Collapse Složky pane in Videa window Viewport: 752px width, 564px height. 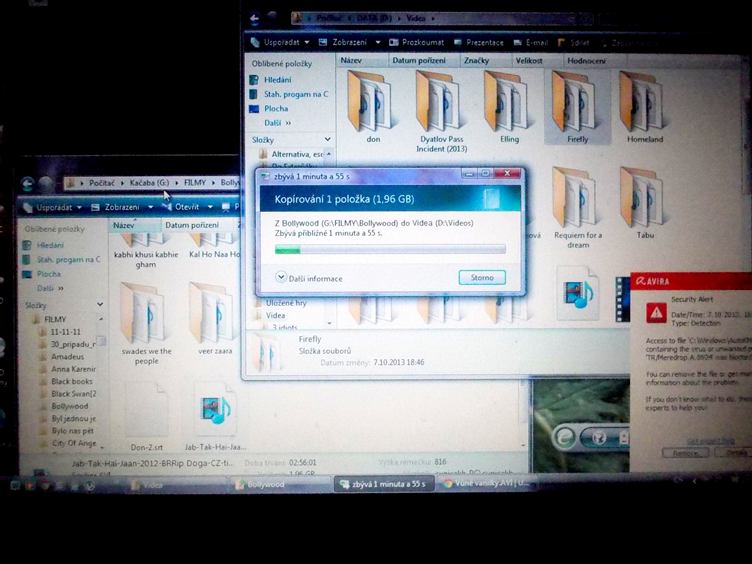[x=328, y=140]
